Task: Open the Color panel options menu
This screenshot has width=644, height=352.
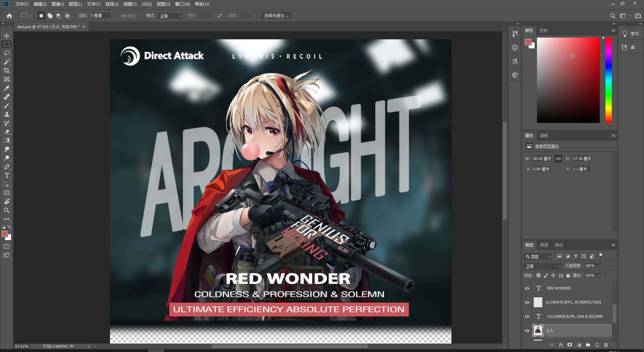Action: click(613, 30)
